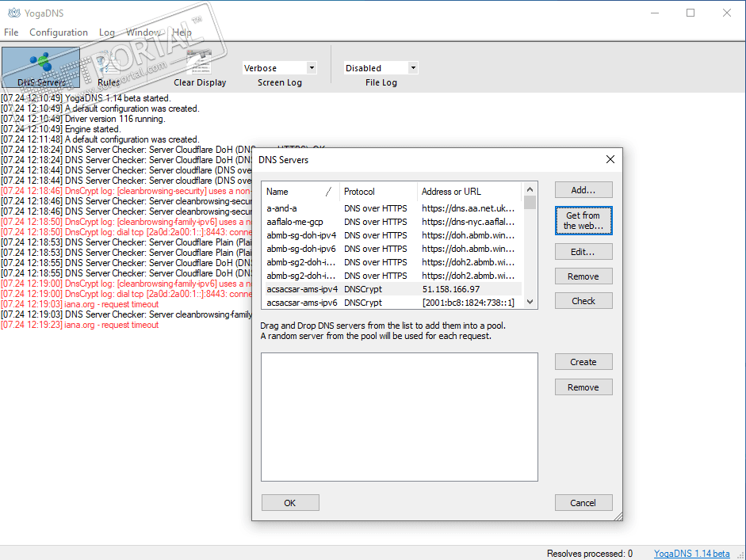The height and width of the screenshot is (560, 746).
Task: Grab the dialog resize grip corner
Action: (x=618, y=516)
